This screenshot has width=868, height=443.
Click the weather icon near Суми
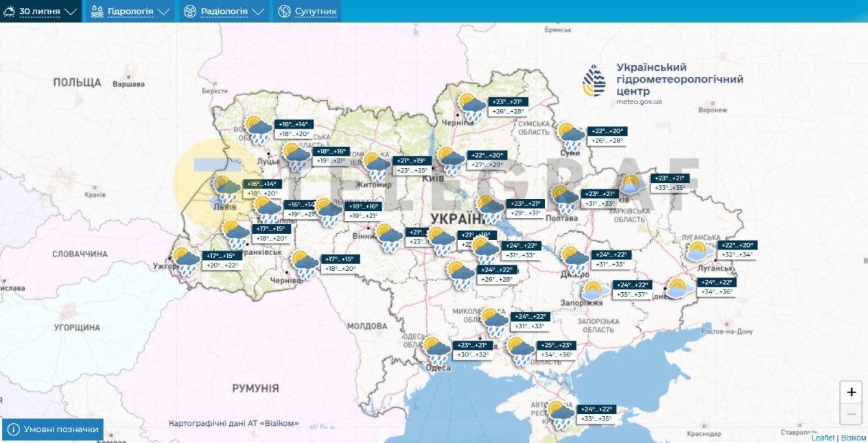click(x=570, y=136)
